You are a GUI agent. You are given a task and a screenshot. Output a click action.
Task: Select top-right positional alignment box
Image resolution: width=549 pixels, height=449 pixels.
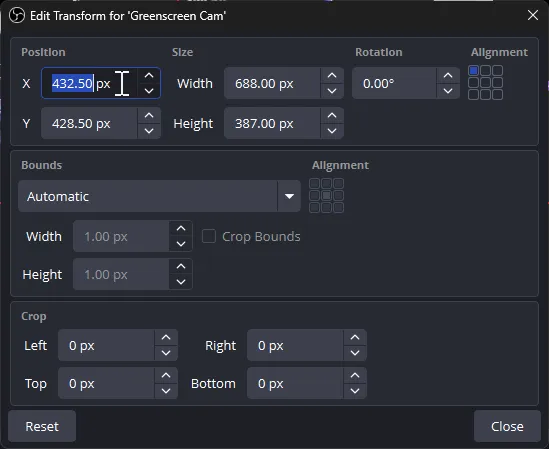click(x=497, y=70)
